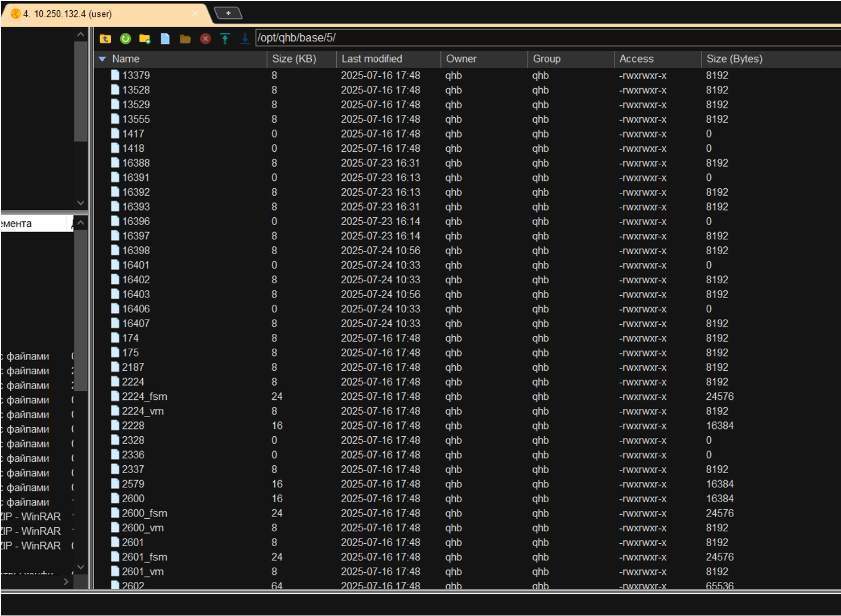Download the selected file
This screenshot has width=841, height=616.
coord(245,38)
